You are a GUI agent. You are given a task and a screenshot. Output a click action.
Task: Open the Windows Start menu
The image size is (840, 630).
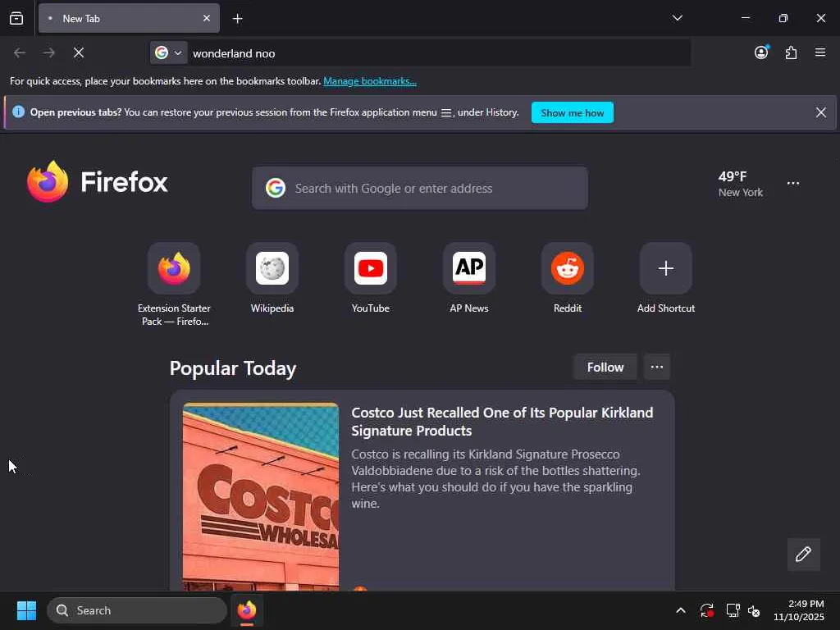coord(26,610)
